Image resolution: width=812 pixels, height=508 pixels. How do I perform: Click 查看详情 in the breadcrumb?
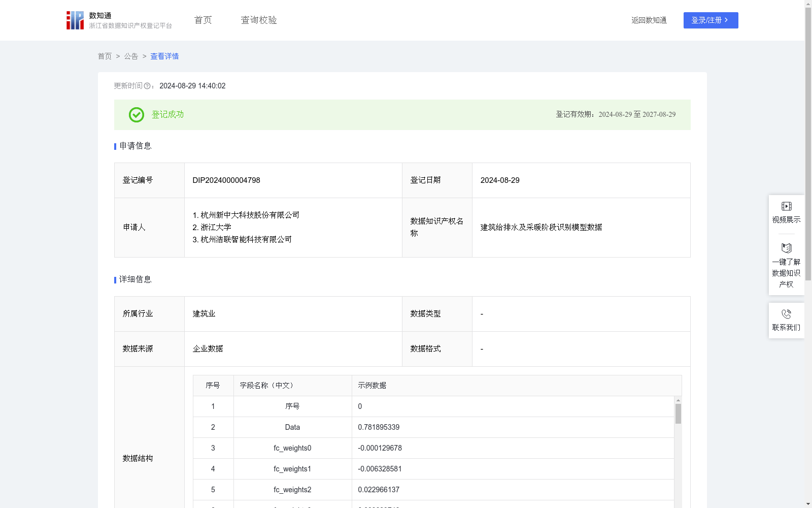(x=164, y=56)
